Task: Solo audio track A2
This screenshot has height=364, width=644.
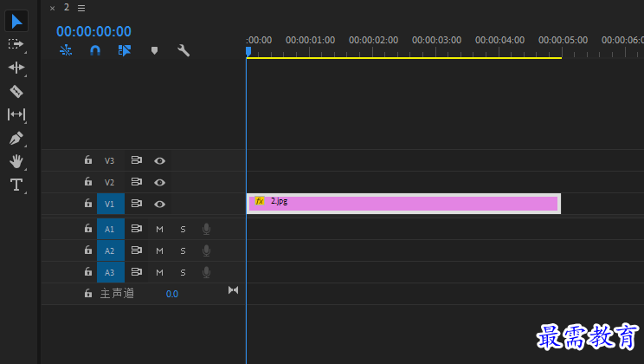Action: click(x=184, y=250)
